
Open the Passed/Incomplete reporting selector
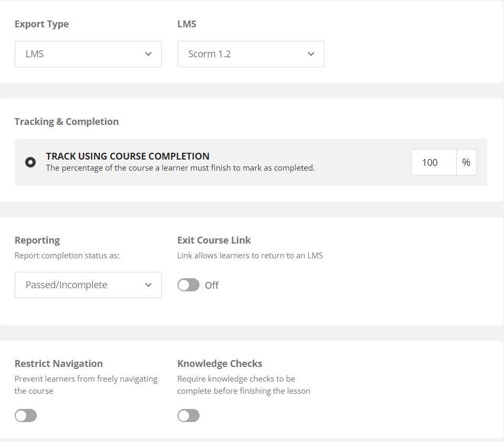[x=88, y=285]
